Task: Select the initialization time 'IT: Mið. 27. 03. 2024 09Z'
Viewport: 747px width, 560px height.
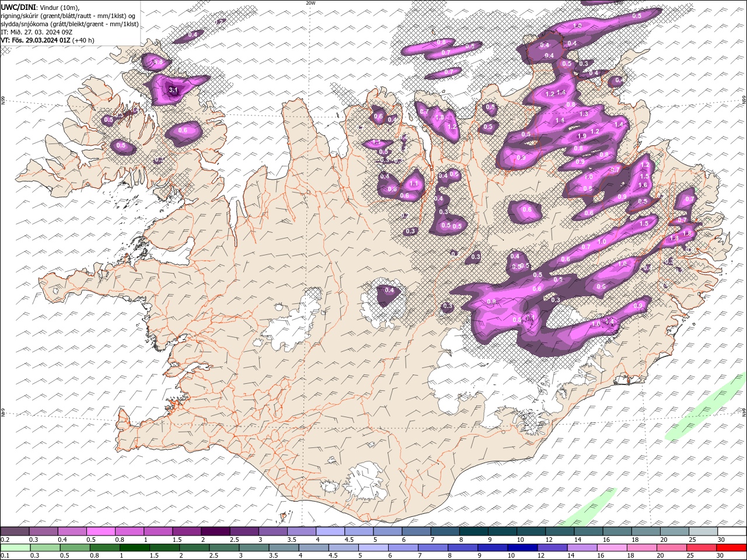Action: coord(37,32)
